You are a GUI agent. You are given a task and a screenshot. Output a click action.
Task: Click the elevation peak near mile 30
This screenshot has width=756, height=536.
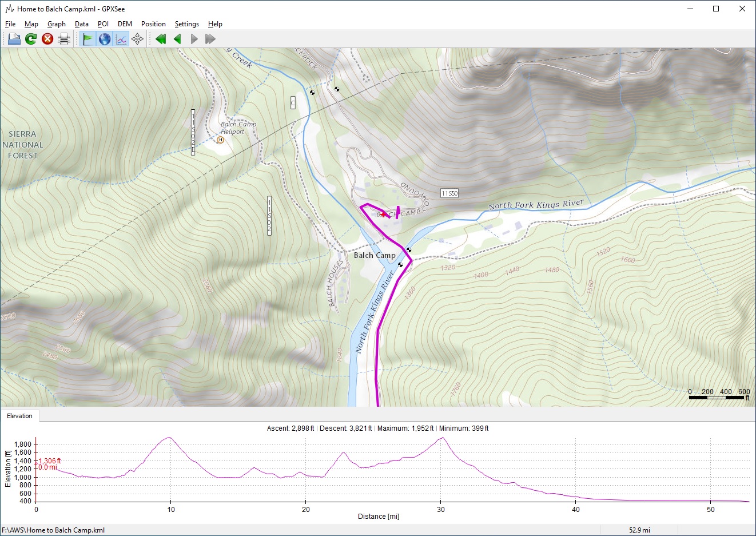click(442, 438)
